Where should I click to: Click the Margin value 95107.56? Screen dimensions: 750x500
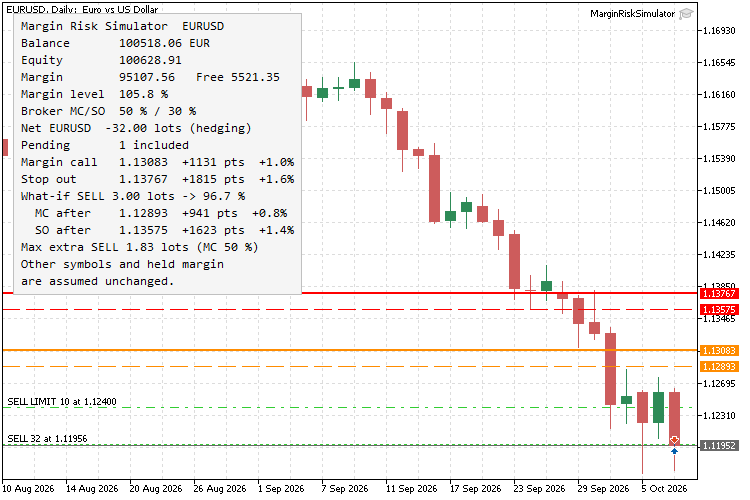coord(147,77)
